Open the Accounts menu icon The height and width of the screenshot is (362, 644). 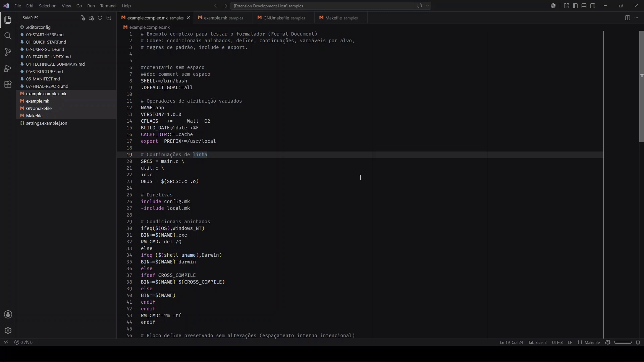(x=8, y=314)
